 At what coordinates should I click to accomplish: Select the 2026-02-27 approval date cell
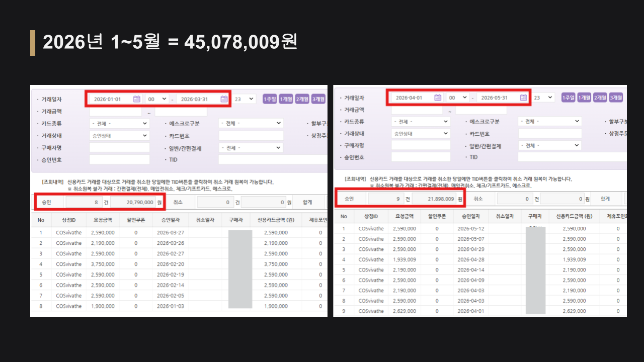click(170, 254)
